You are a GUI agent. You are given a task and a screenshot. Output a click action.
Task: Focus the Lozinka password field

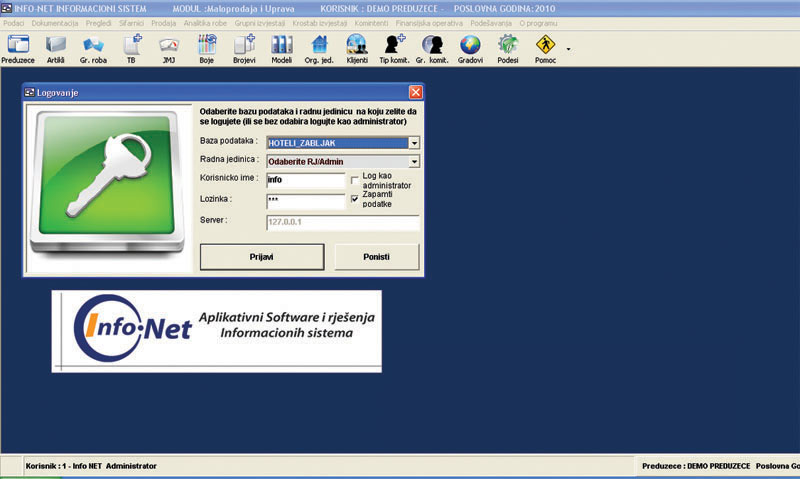tap(306, 201)
